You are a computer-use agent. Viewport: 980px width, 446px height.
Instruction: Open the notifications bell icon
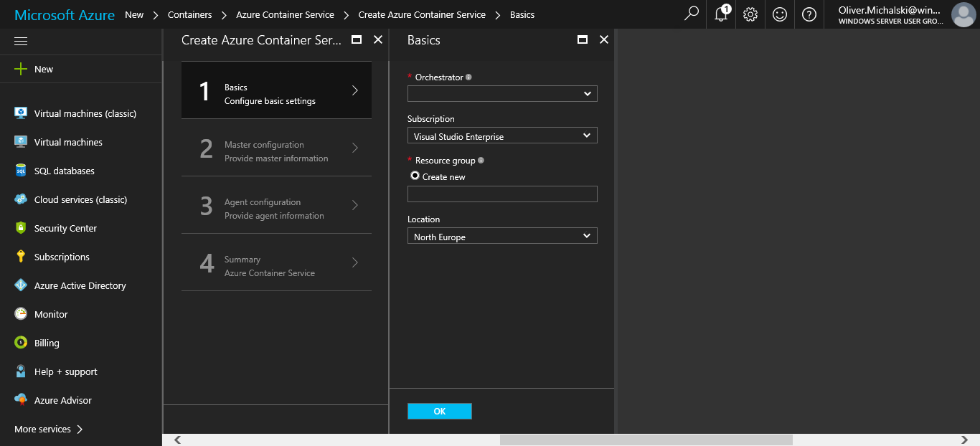[x=722, y=14]
